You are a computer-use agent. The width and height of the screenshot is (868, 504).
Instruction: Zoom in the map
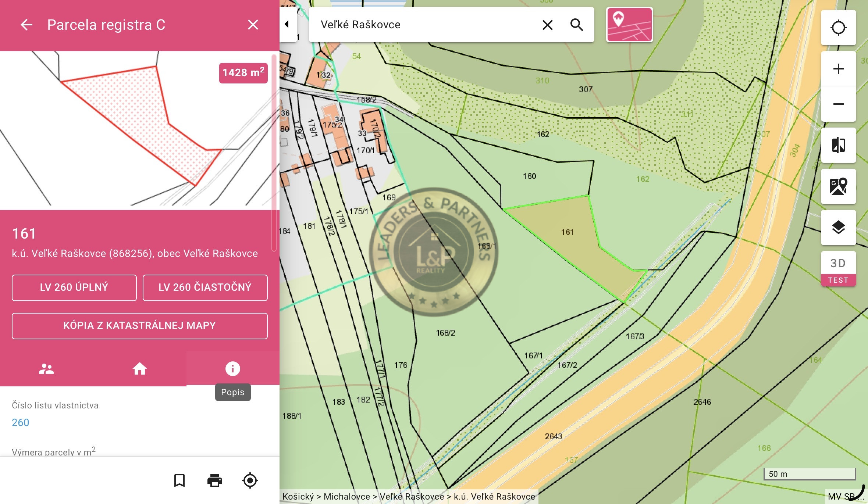coord(838,69)
